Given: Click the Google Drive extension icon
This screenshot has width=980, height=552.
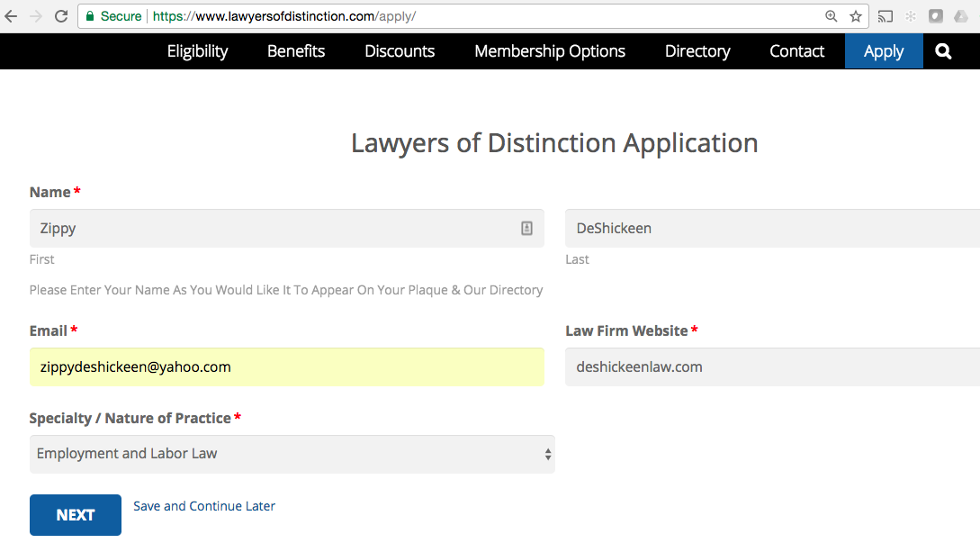Looking at the screenshot, I should tap(960, 16).
